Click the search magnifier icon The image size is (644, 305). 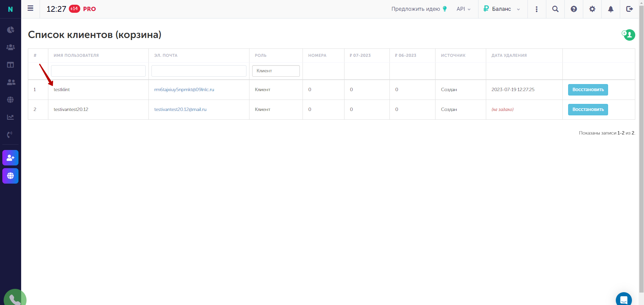point(555,9)
